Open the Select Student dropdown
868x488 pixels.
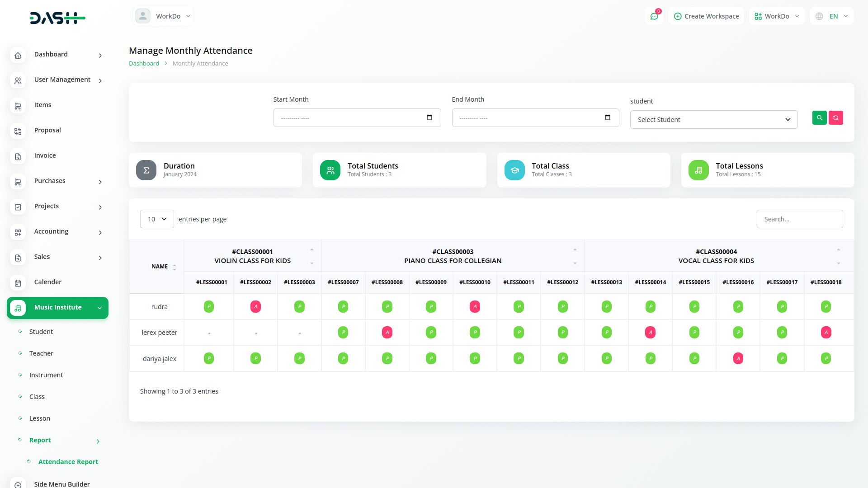(713, 120)
